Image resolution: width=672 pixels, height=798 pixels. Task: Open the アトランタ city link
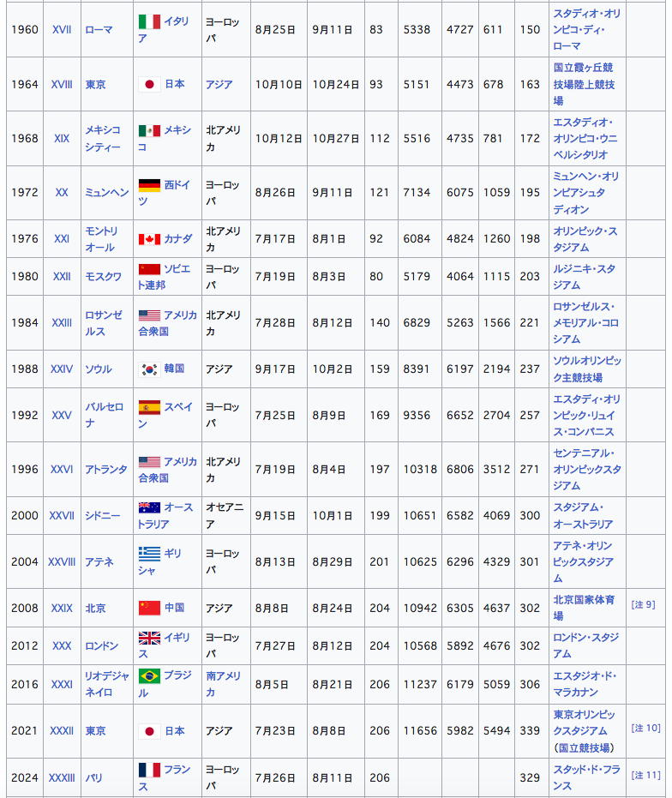coord(106,469)
